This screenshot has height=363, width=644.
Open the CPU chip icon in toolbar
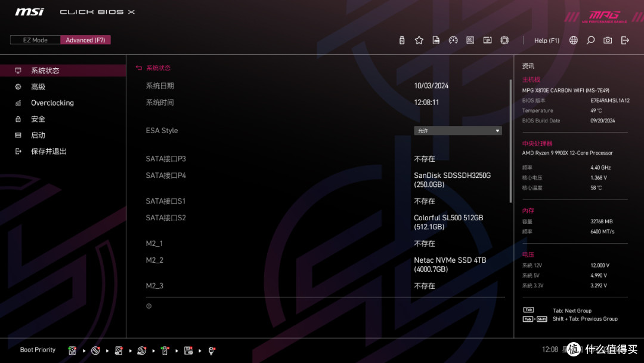(504, 40)
